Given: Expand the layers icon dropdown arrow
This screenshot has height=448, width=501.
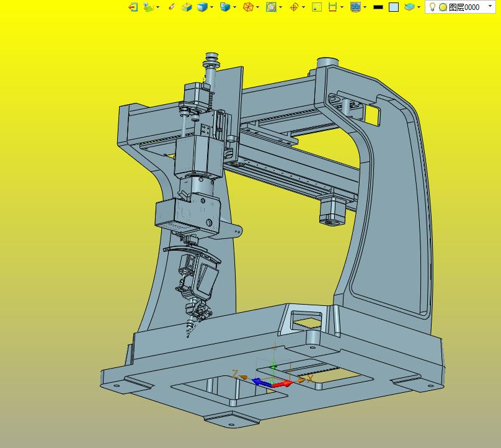Looking at the screenshot, I should 419,7.
